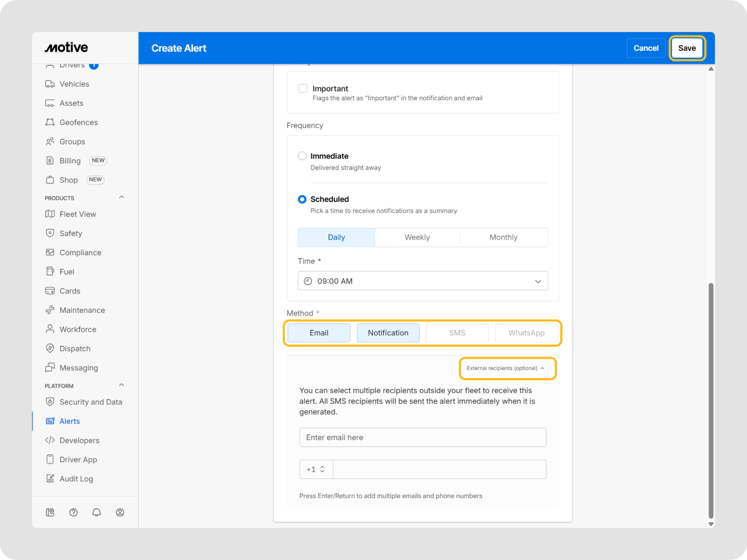Click the Enter email here field
This screenshot has width=747, height=560.
click(x=422, y=437)
